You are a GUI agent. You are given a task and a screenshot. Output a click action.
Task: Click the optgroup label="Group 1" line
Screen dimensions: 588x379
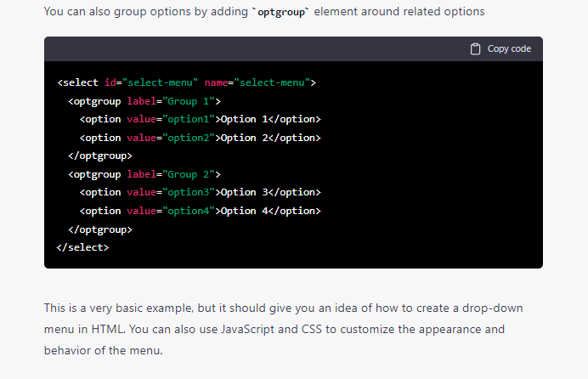click(x=144, y=101)
